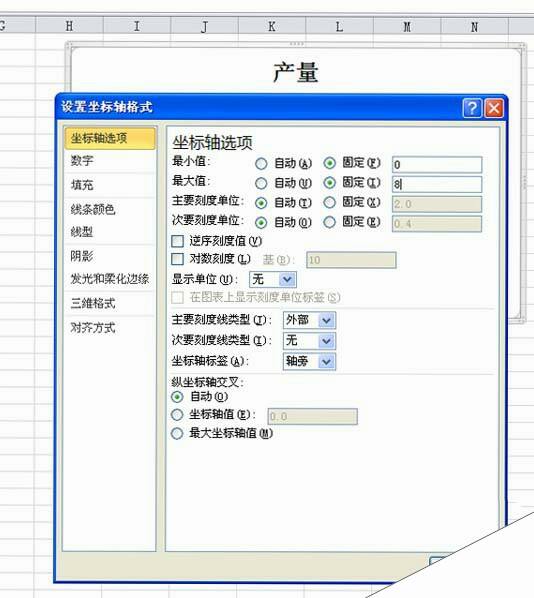The width and height of the screenshot is (534, 598).
Task: Click the 对数刻度 base value field
Action: [x=351, y=260]
